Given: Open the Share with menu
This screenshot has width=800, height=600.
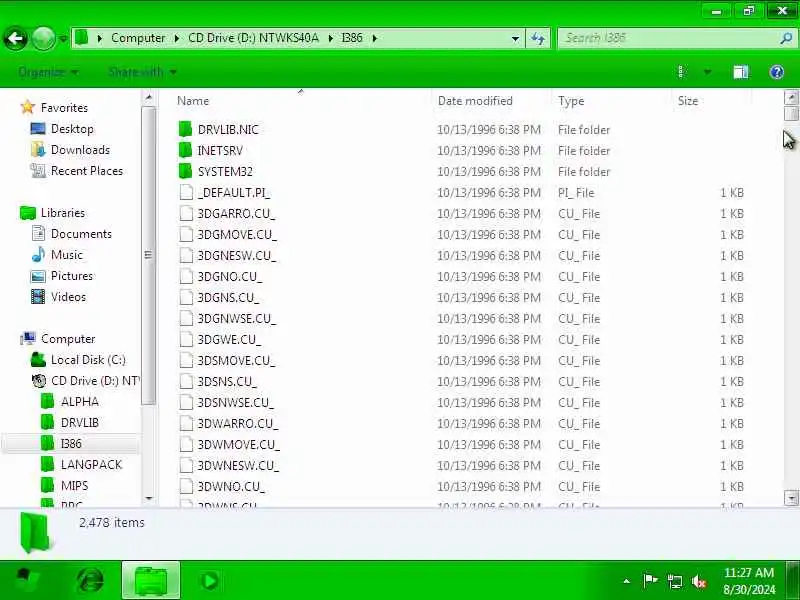Looking at the screenshot, I should point(142,72).
